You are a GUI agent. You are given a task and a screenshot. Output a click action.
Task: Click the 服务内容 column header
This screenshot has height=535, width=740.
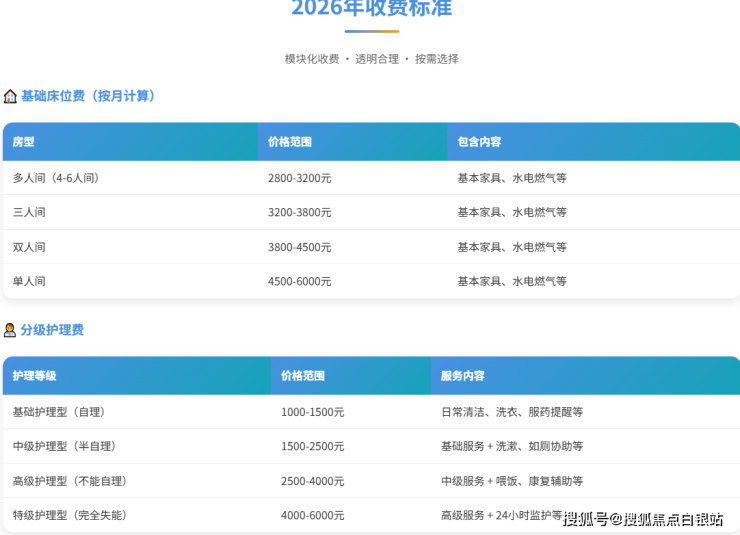(x=463, y=376)
